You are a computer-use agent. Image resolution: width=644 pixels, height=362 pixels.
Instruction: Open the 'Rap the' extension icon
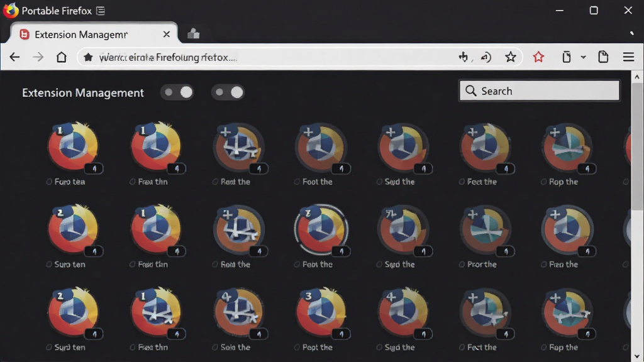[567, 312]
